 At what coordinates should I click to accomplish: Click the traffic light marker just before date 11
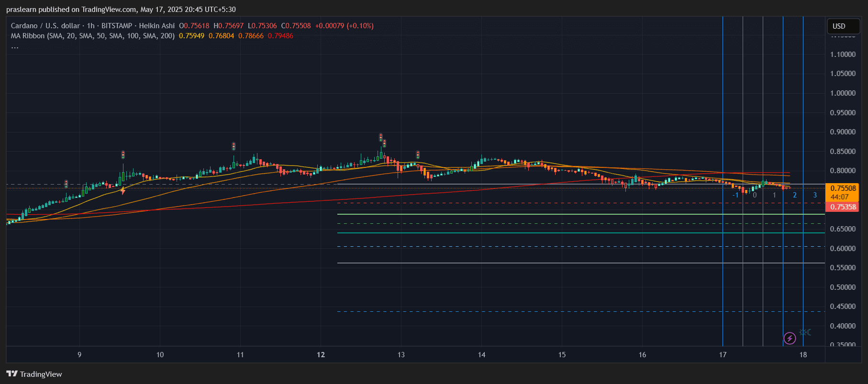coord(234,146)
